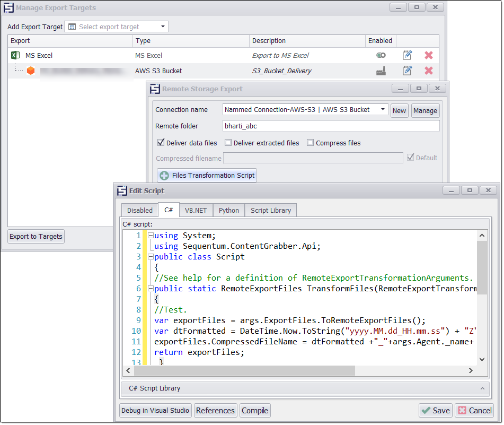The width and height of the screenshot is (504, 425).
Task: Expand the C# Script Library panel
Action: tap(482, 388)
